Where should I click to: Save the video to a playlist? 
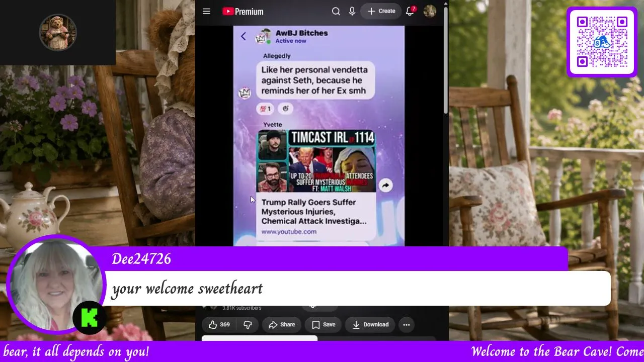324,325
